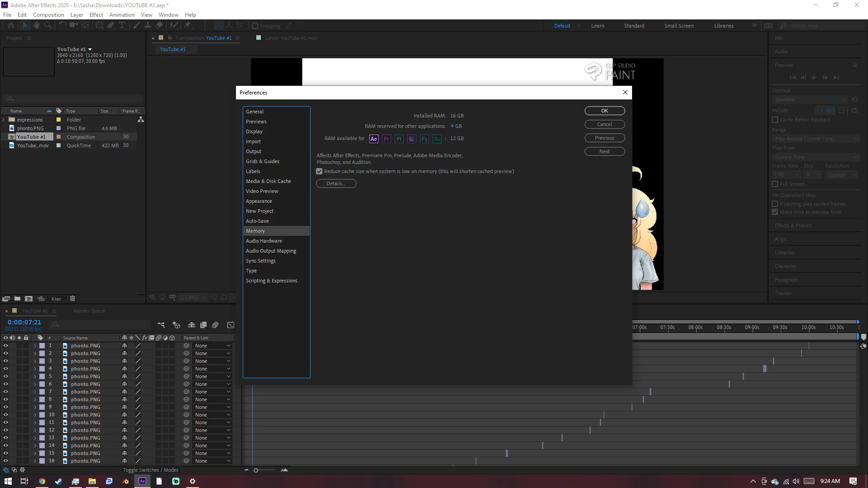Expand the expressions folder in Project panel
The image size is (868, 488).
point(4,120)
